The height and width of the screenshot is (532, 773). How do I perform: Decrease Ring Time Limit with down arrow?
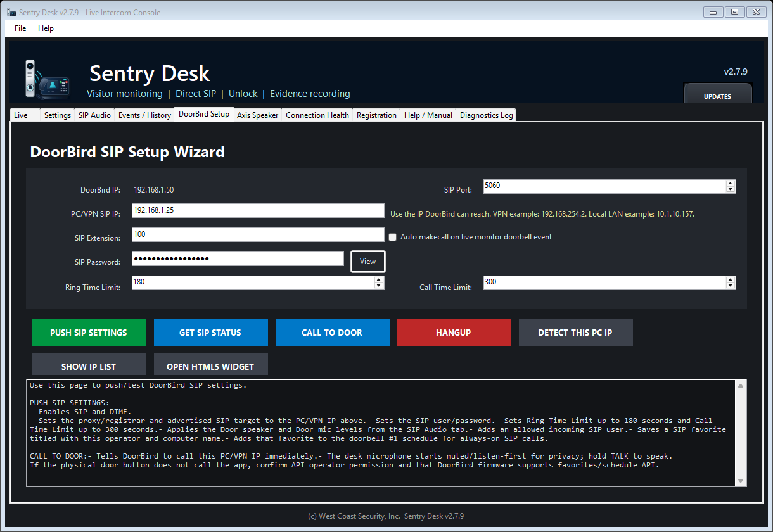click(379, 286)
